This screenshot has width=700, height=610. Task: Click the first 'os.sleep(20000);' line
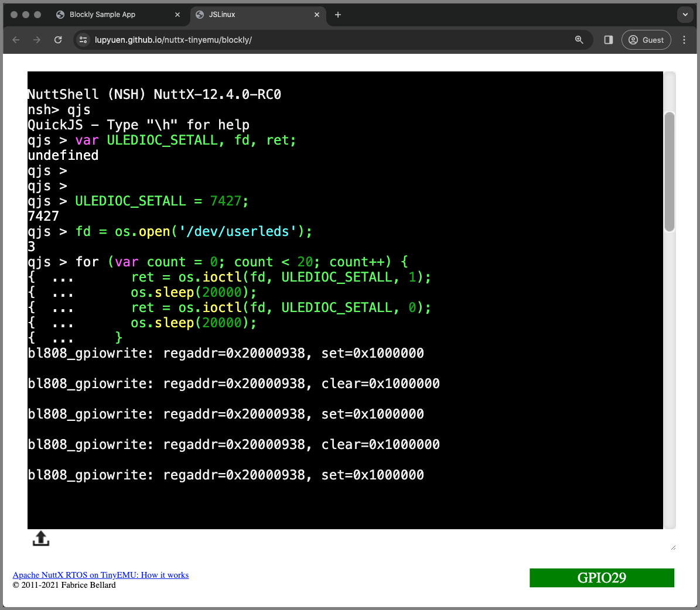point(193,292)
